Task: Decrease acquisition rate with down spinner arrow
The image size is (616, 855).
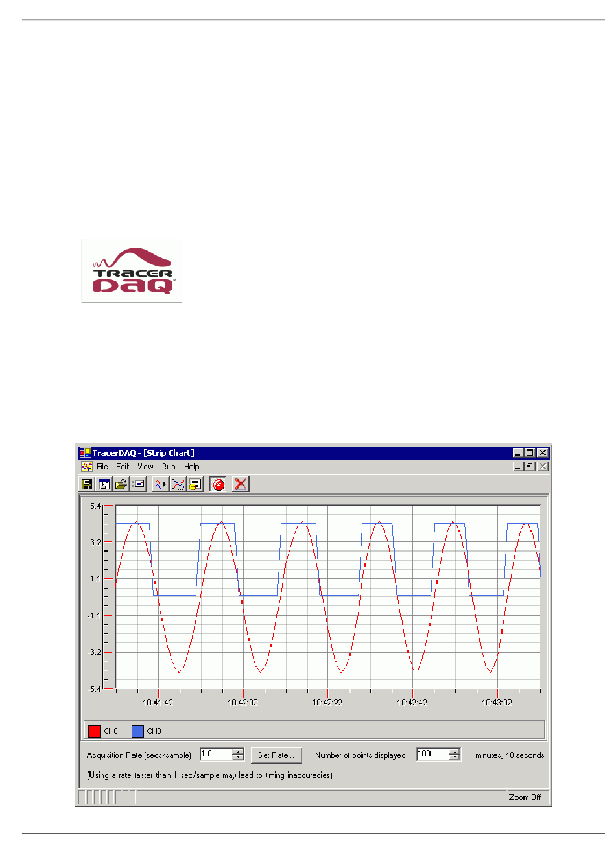Action: coord(238,758)
